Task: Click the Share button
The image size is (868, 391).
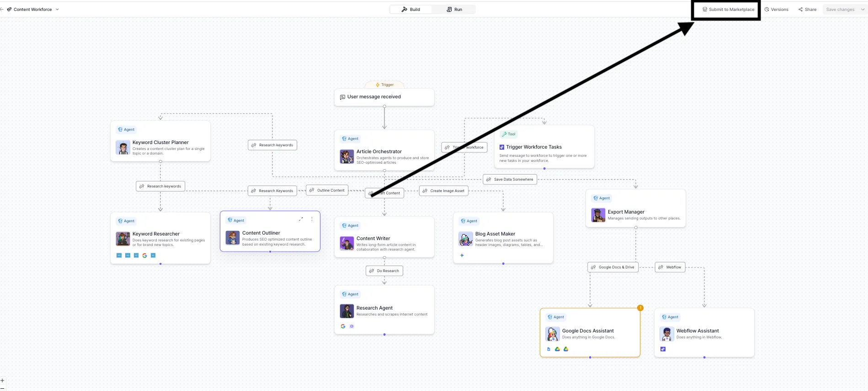Action: click(x=807, y=9)
